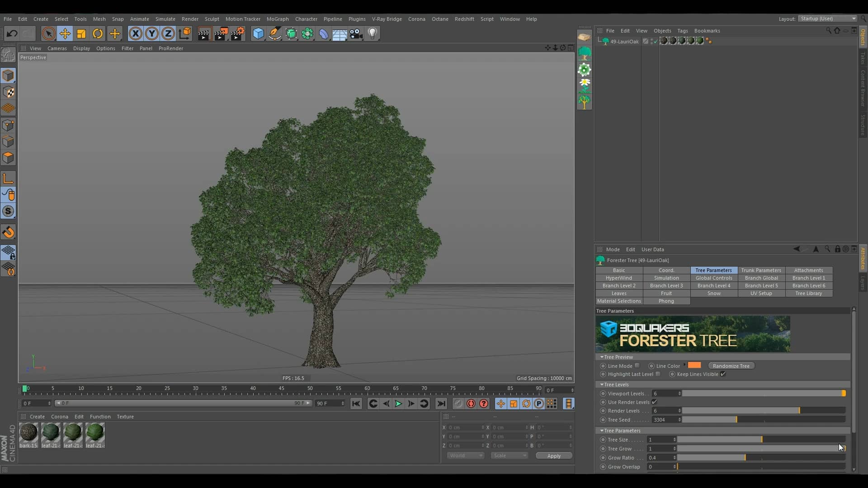Uncheck Keep Lines Visible
868x488 pixels.
point(723,374)
